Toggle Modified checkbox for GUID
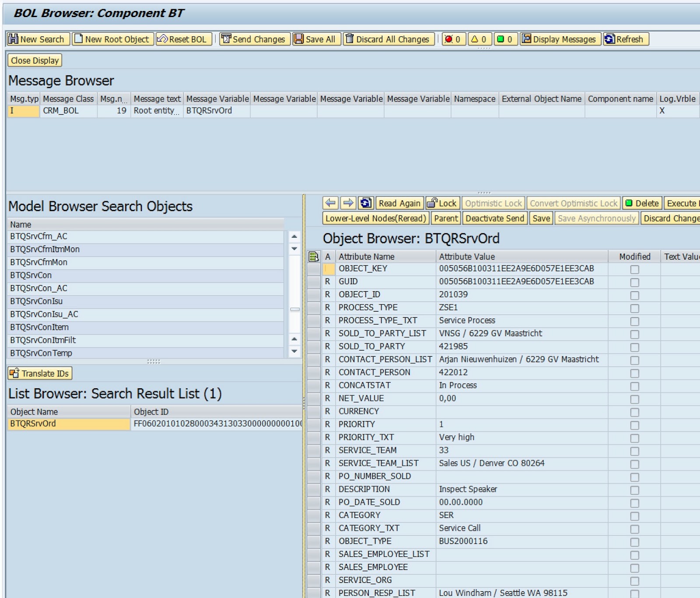 pyautogui.click(x=634, y=282)
